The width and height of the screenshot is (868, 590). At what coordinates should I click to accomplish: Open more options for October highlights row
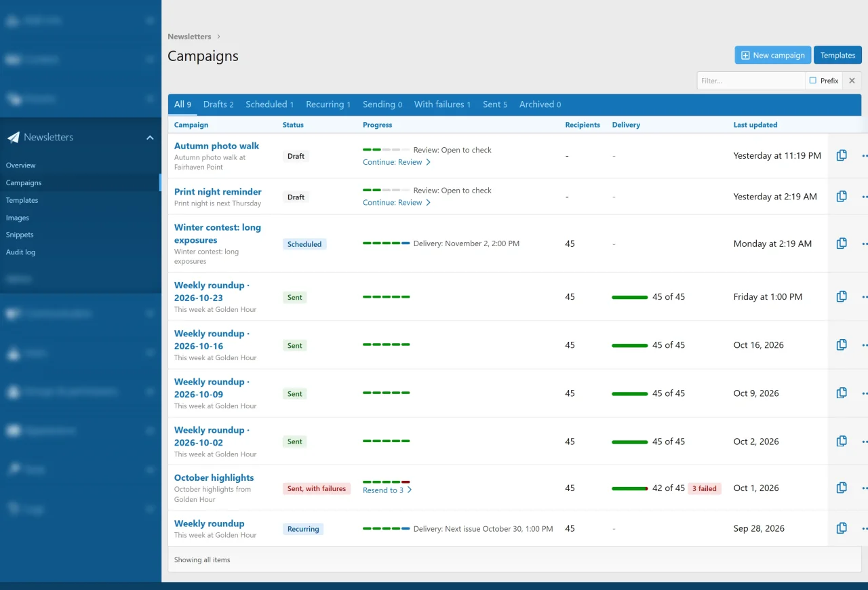864,488
